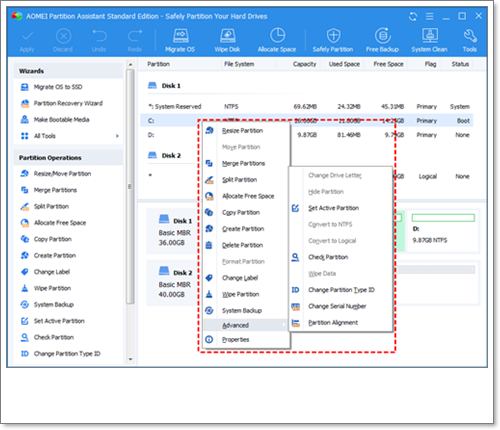Click the sidebar scroll-down arrow
Screen dimensions: 500x430
pyautogui.click(x=130, y=359)
